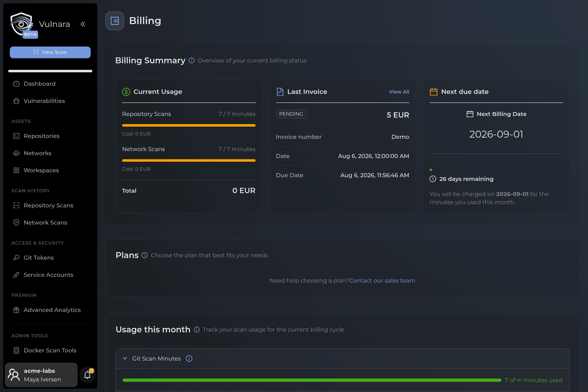The image size is (588, 392).
Task: View All invoices
Action: 399,92
